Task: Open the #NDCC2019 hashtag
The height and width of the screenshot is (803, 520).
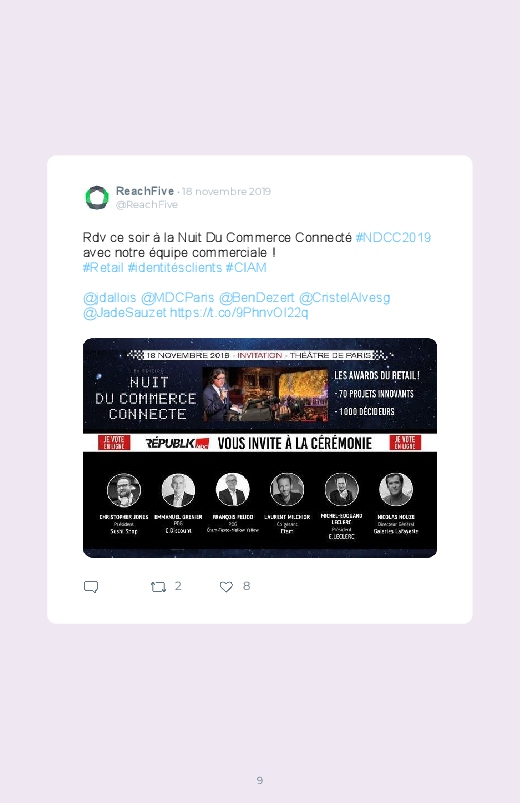Action: pyautogui.click(x=393, y=238)
